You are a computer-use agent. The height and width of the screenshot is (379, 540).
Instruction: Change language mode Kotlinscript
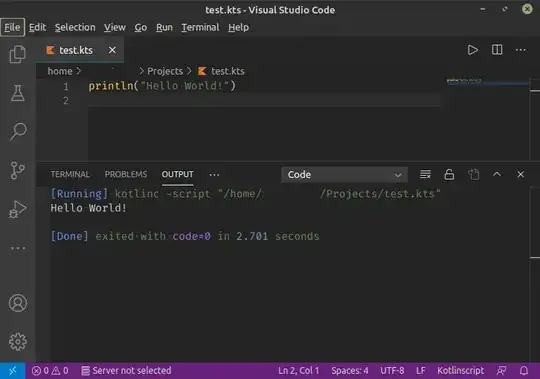[x=460, y=371]
